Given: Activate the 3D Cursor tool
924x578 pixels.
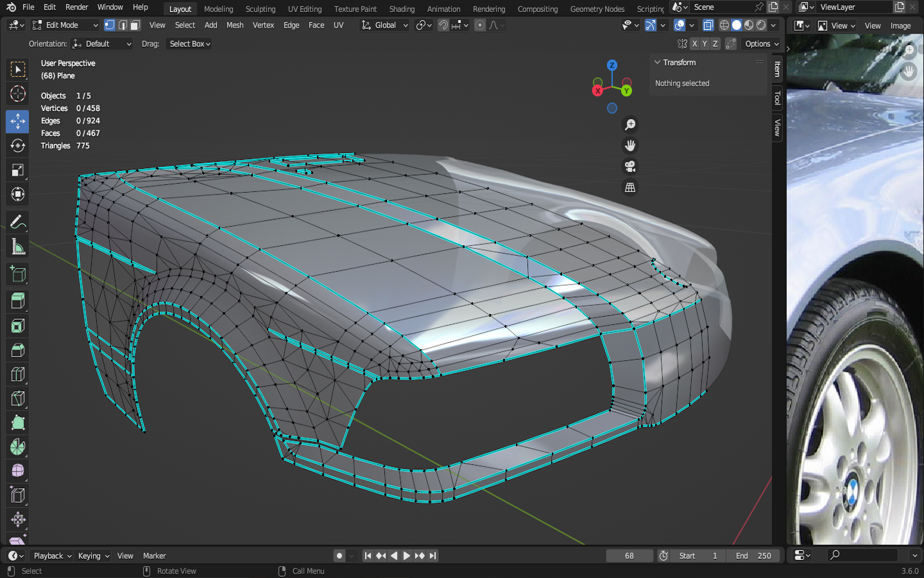Looking at the screenshot, I should pos(17,94).
